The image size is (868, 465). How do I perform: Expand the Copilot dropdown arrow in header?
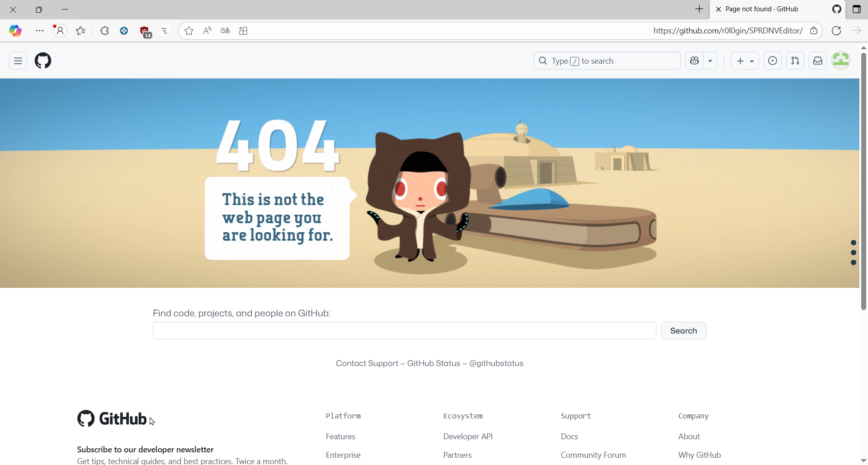[x=710, y=61]
